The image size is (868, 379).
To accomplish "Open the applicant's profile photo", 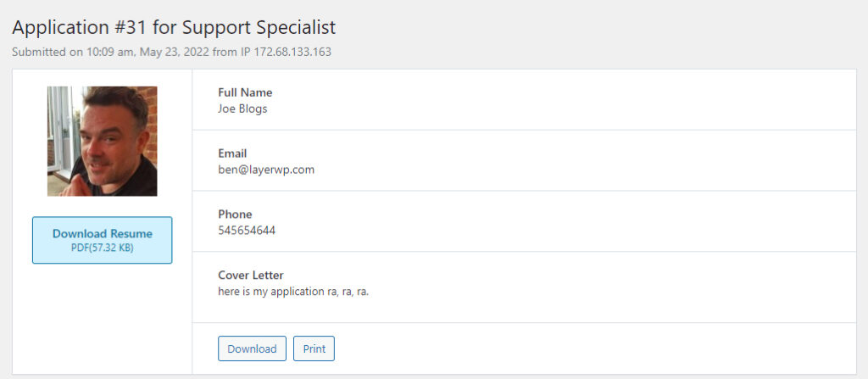I will tap(102, 141).
